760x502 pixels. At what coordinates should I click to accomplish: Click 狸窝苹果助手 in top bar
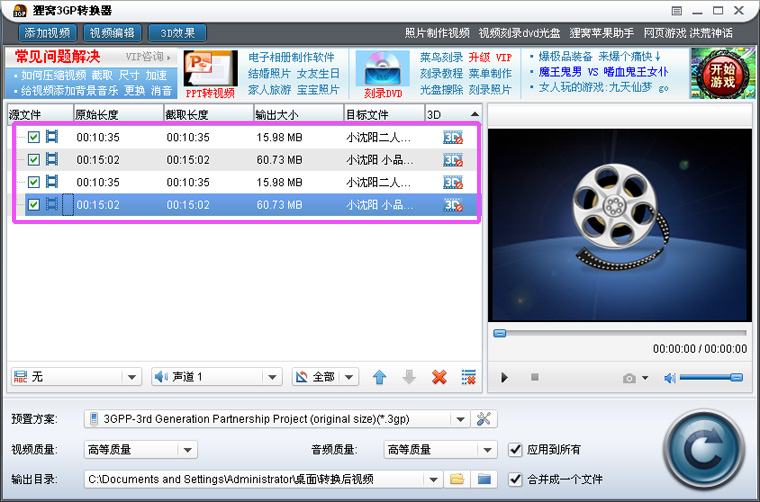[602, 33]
